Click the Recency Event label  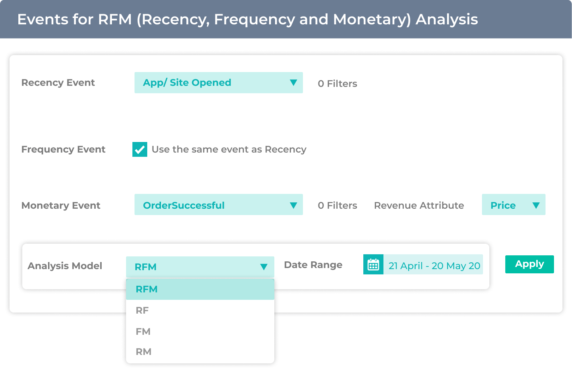[58, 83]
